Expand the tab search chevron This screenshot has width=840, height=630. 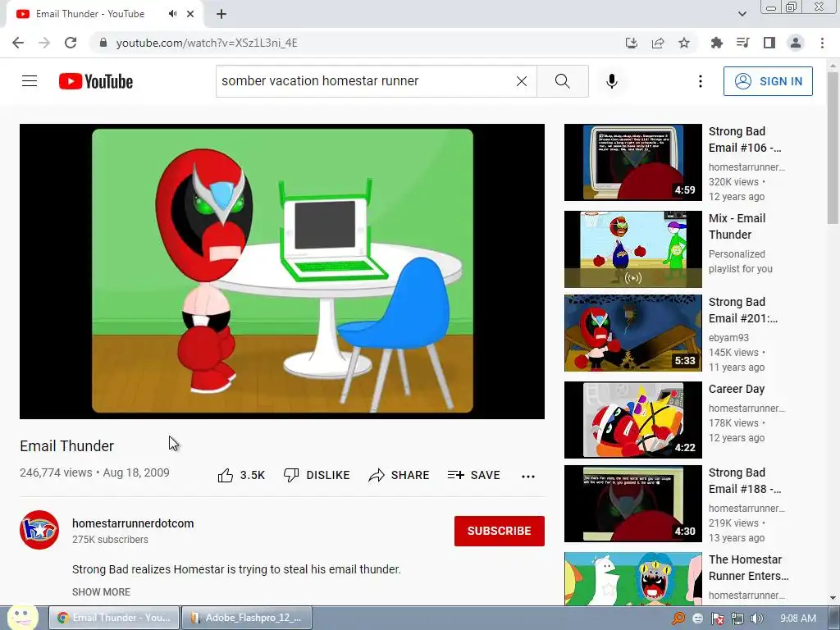pos(742,14)
